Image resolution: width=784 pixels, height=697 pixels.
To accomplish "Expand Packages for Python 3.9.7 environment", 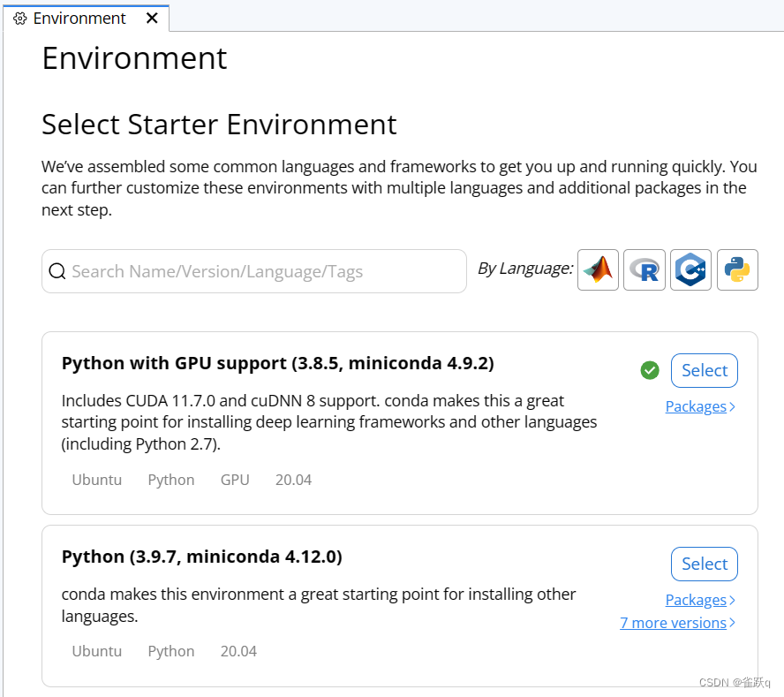I will [x=699, y=600].
